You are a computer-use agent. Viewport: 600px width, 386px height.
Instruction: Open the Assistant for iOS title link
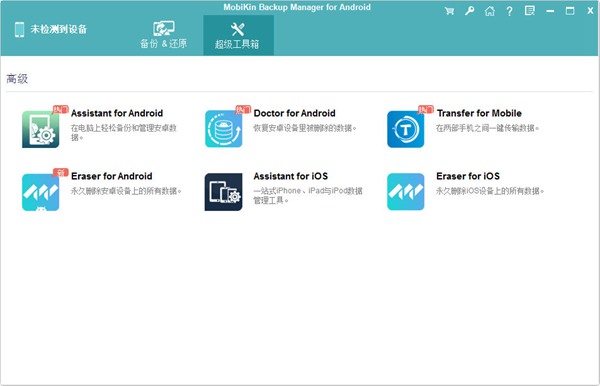(x=291, y=176)
